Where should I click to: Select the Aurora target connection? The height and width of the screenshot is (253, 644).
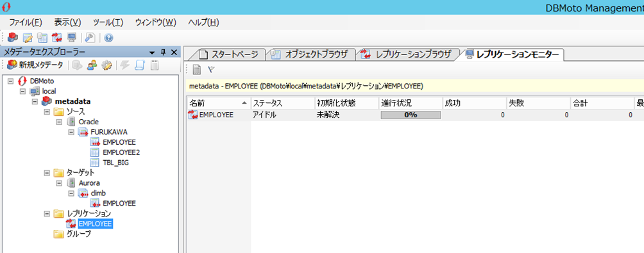click(x=89, y=183)
